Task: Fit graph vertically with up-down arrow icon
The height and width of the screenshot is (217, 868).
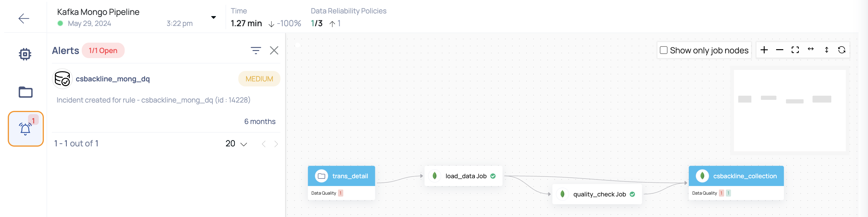Action: pos(827,50)
